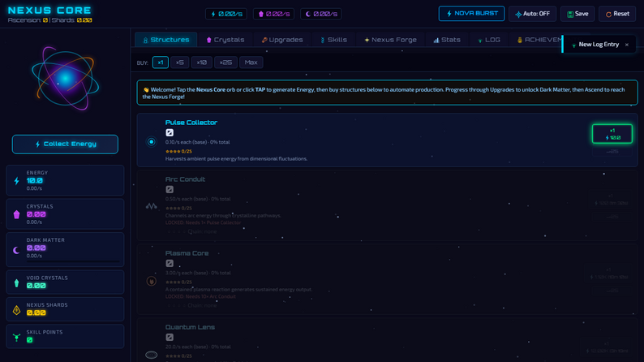Open the Nexus Forge tab
This screenshot has width=644, height=362.
pos(390,40)
